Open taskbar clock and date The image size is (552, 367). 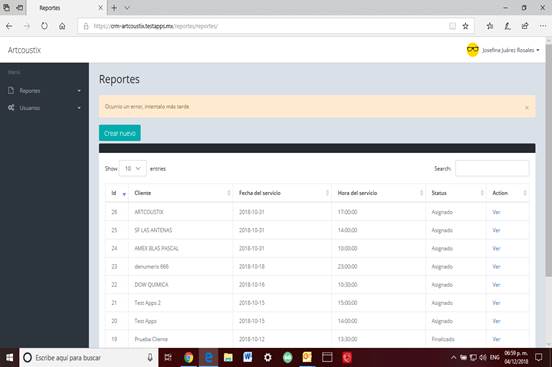pos(516,357)
